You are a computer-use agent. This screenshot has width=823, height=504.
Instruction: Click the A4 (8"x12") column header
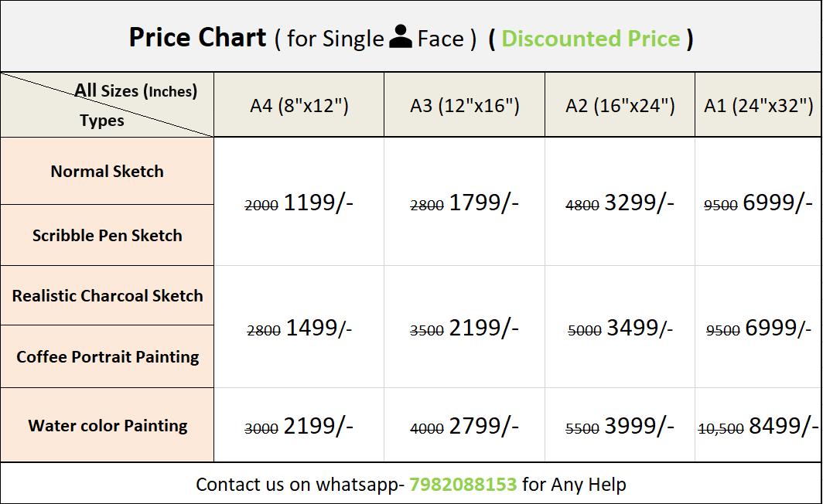coord(299,105)
